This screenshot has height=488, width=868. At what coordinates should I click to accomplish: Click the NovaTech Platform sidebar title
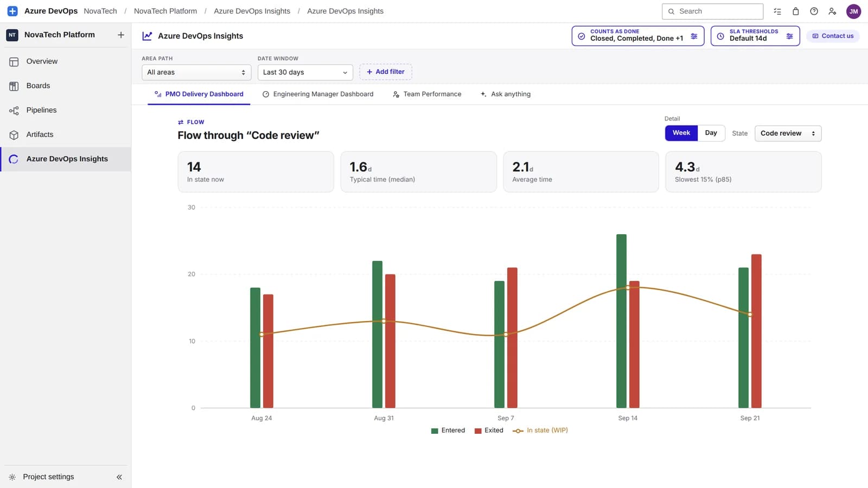pos(60,35)
